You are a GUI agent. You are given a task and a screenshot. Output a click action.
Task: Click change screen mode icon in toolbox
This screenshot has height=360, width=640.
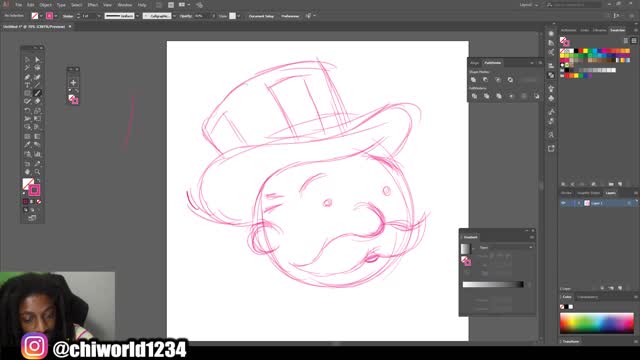coord(32,218)
